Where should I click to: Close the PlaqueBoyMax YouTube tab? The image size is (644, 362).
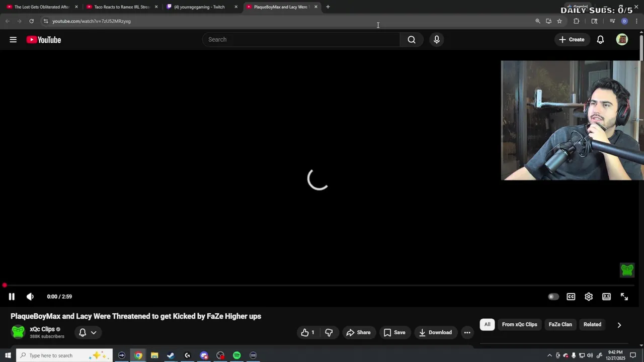[316, 7]
